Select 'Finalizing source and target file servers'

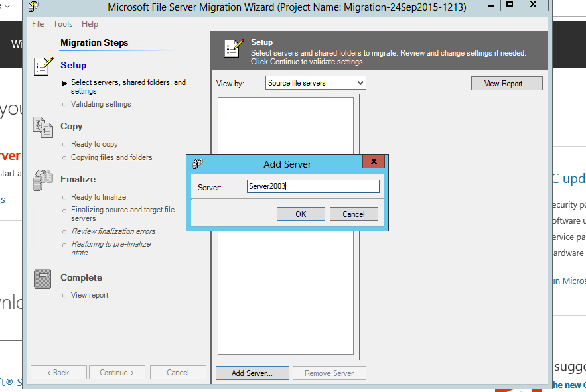123,214
